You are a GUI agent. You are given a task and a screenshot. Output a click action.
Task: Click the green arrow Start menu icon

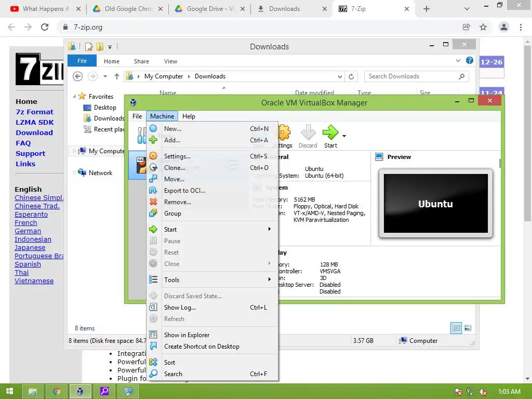(x=153, y=229)
